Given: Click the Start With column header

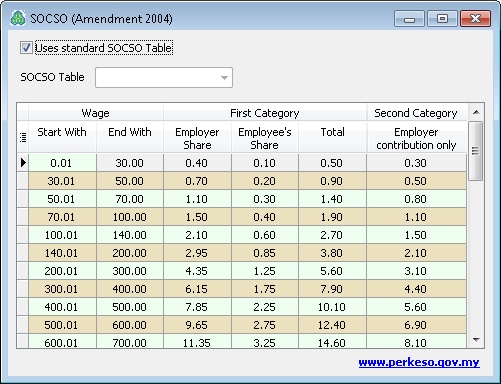Looking at the screenshot, I should click(x=62, y=137).
